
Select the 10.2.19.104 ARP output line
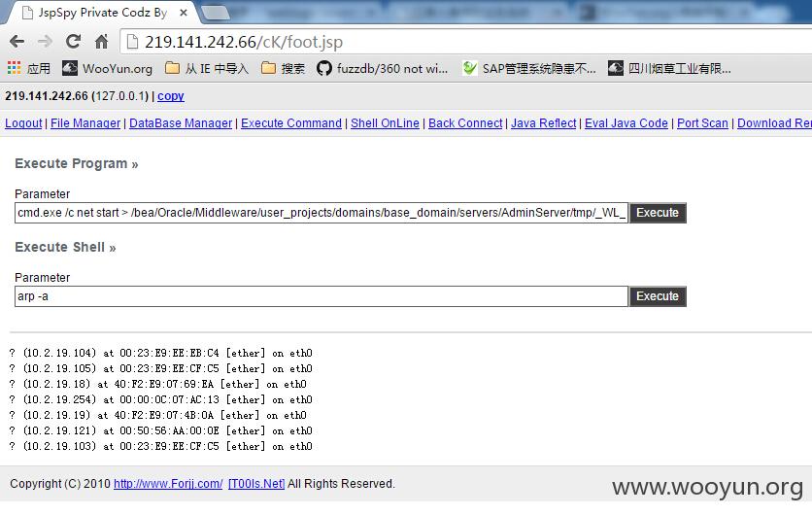pos(160,353)
